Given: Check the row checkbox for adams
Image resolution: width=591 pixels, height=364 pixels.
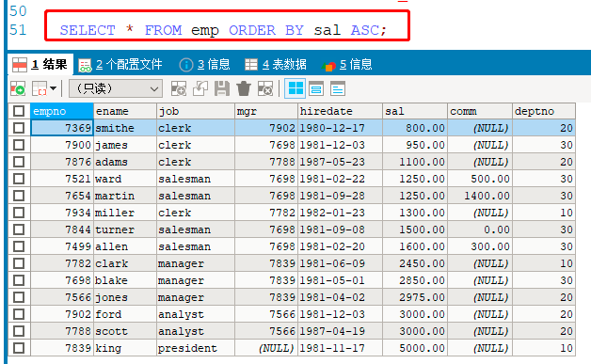Looking at the screenshot, I should (19, 162).
